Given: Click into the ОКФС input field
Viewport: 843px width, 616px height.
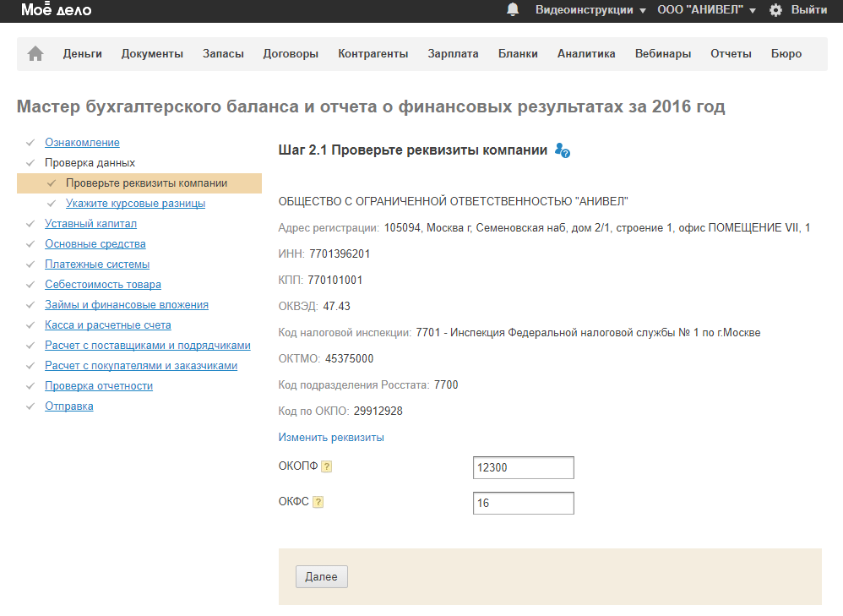Looking at the screenshot, I should [x=523, y=503].
